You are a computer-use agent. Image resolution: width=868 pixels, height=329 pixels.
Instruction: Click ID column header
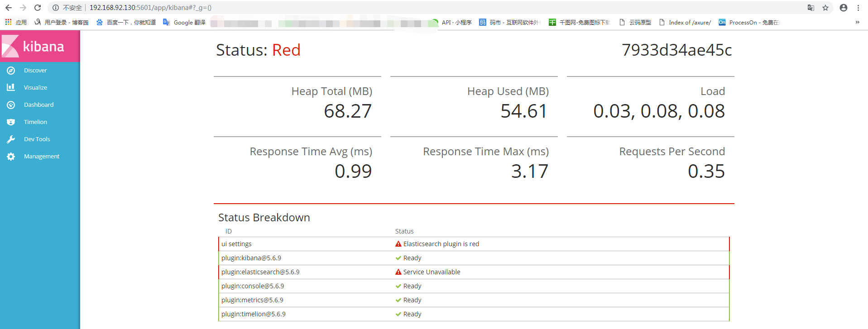tap(229, 231)
